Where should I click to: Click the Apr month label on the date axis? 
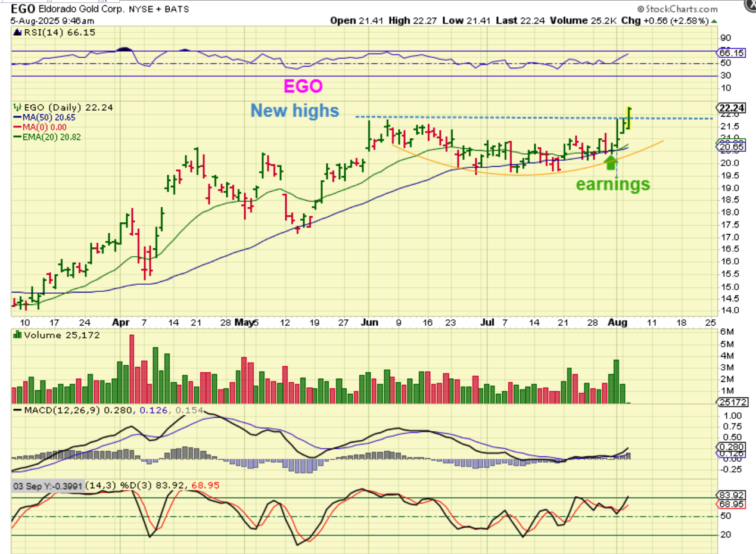pos(121,322)
